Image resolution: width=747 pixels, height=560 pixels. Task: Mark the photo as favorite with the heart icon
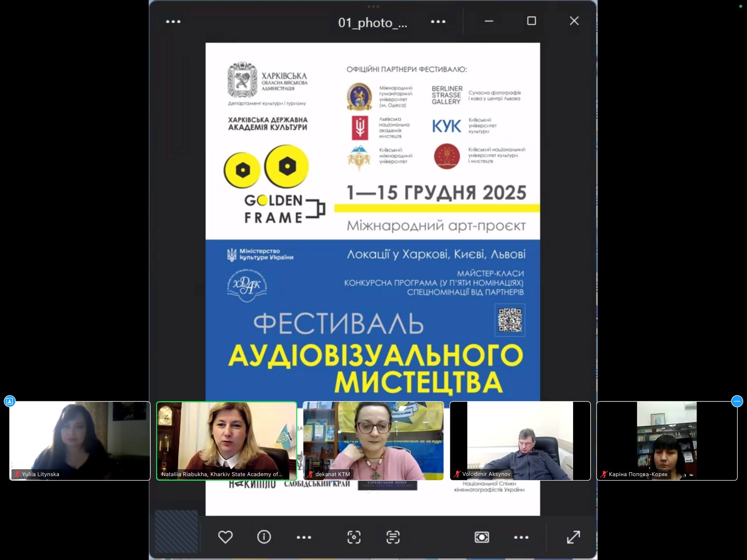click(x=225, y=537)
